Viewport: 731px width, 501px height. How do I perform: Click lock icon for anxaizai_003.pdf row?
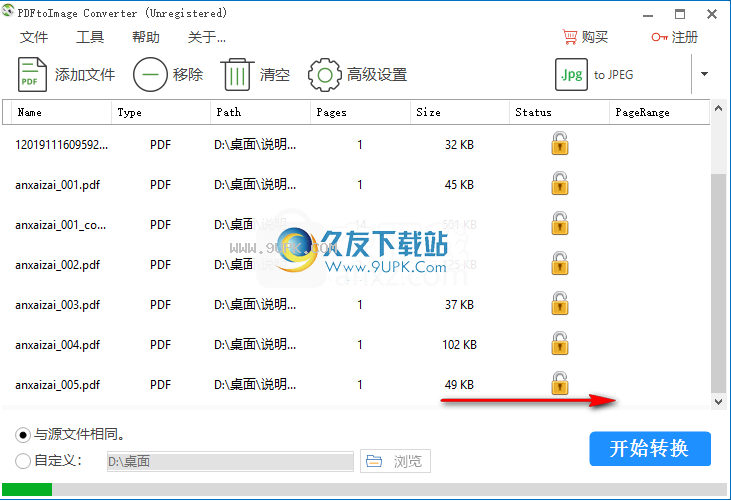[559, 303]
